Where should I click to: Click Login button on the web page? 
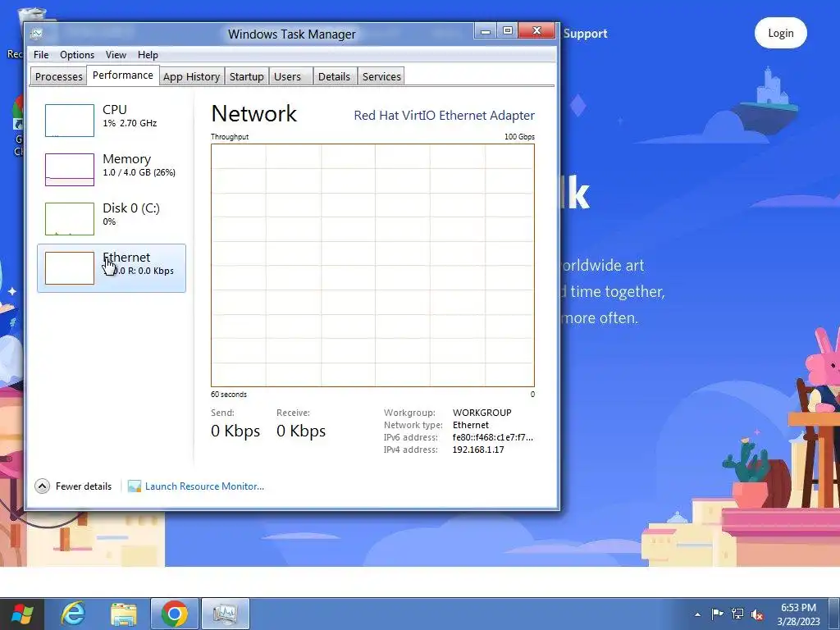781,33
